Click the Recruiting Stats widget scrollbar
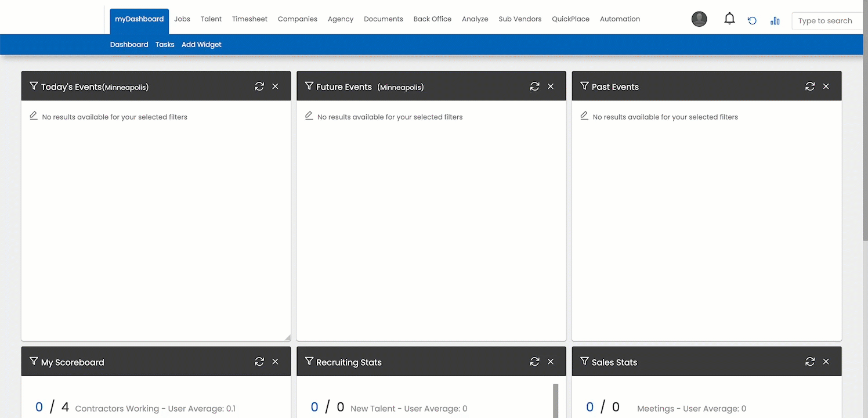 tap(555, 401)
